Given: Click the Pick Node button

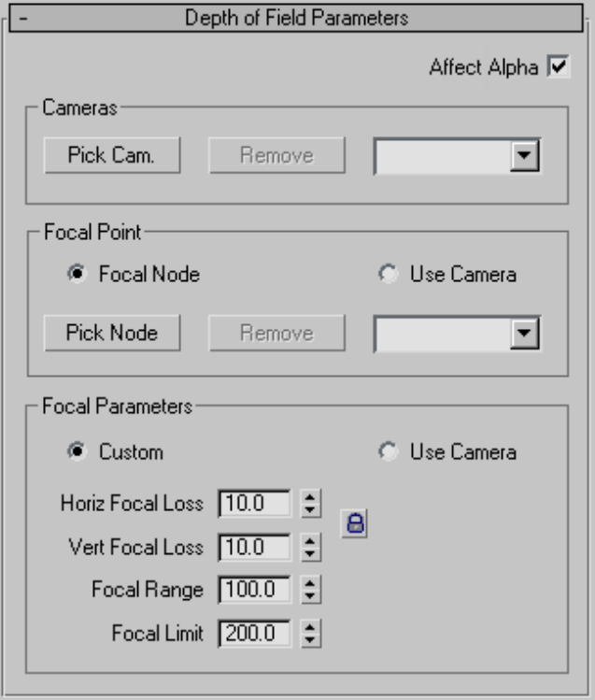Looking at the screenshot, I should pos(111,333).
